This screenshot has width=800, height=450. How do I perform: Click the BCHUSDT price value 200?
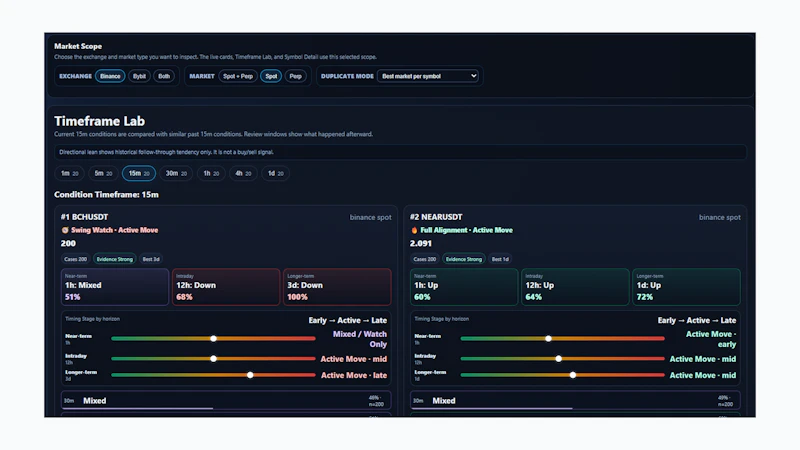68,243
